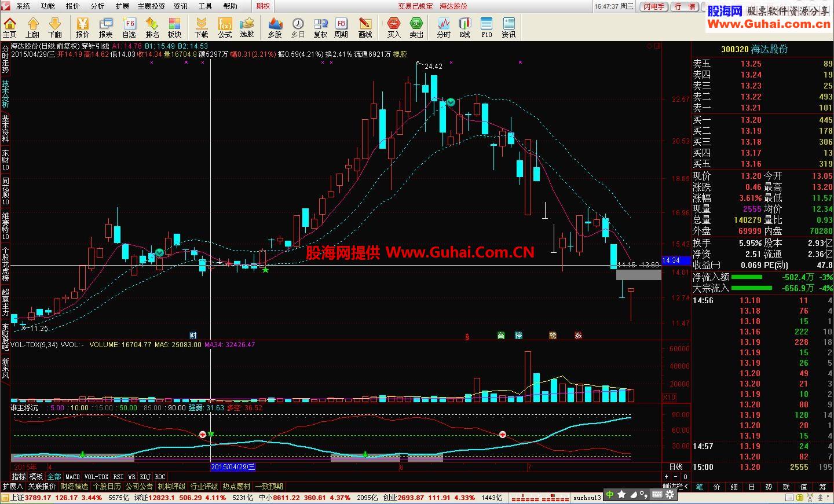Viewport: 834px width, 504px height.
Task: Expand the 扩展 panel at bottom
Action: click(x=12, y=487)
